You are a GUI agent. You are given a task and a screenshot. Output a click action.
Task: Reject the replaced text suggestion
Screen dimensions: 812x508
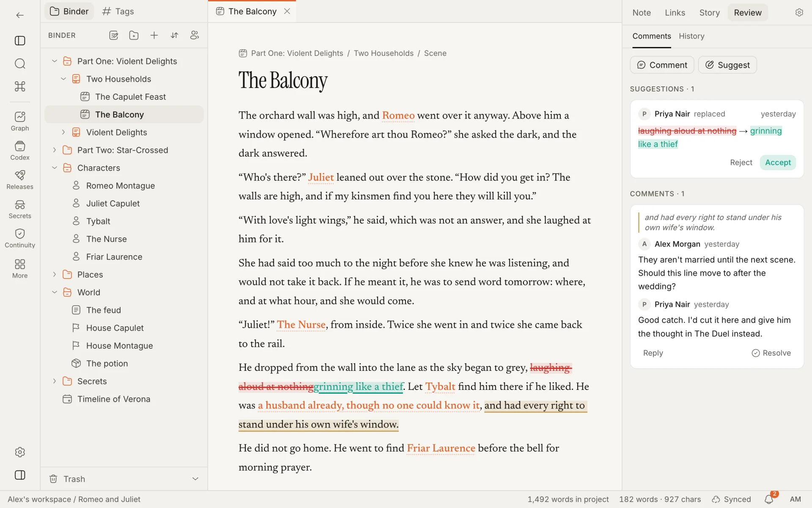pos(741,163)
